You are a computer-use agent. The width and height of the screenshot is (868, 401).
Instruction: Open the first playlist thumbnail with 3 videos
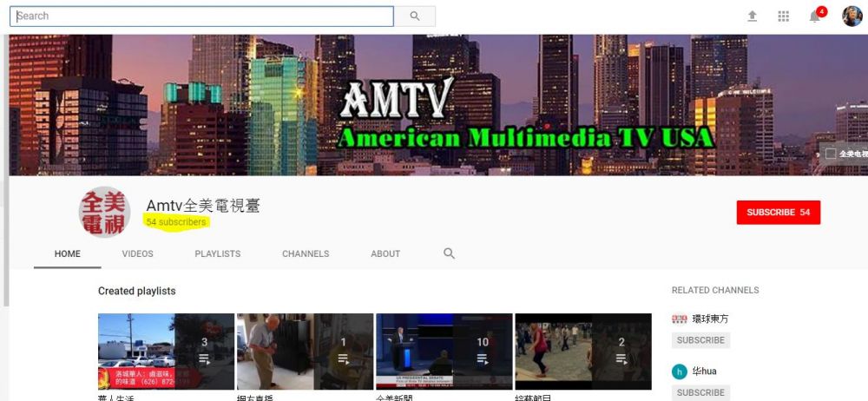[166, 351]
